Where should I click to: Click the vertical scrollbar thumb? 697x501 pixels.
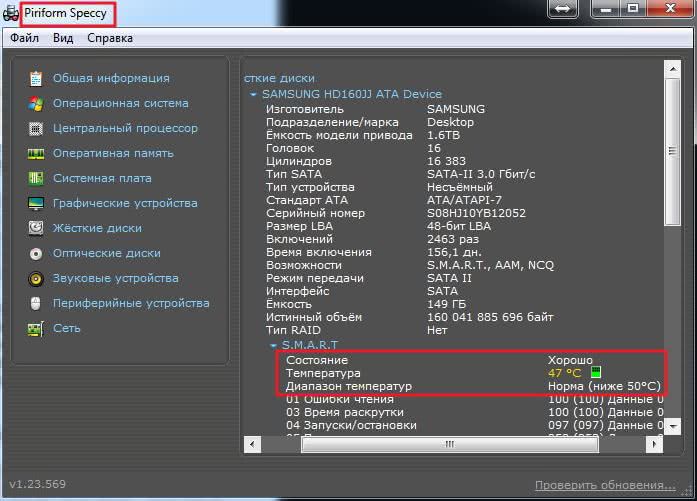point(673,152)
